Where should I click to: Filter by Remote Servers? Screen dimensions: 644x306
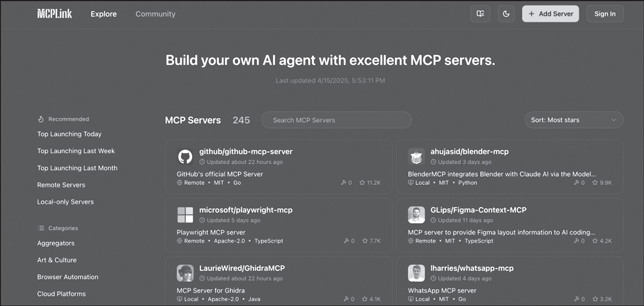(x=61, y=185)
